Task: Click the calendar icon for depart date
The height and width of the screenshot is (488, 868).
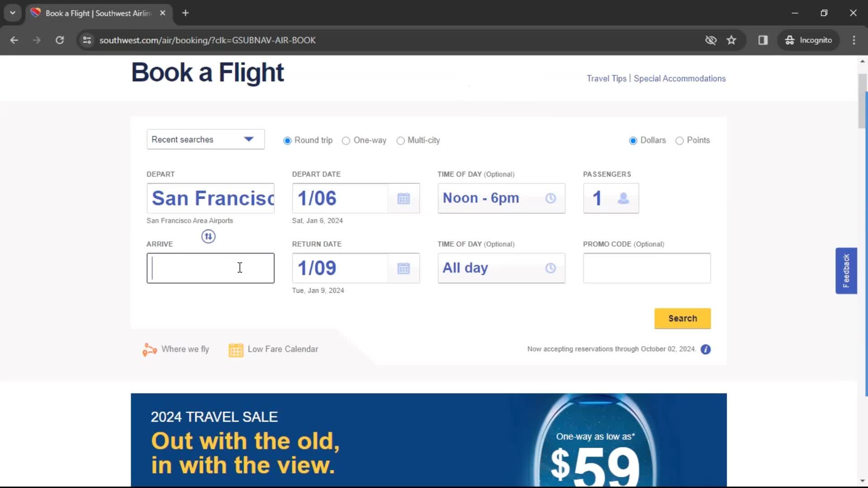Action: (404, 198)
